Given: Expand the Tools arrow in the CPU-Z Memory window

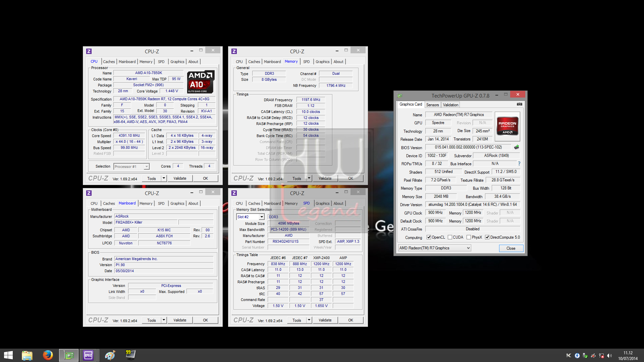Looking at the screenshot, I should click(x=309, y=178).
